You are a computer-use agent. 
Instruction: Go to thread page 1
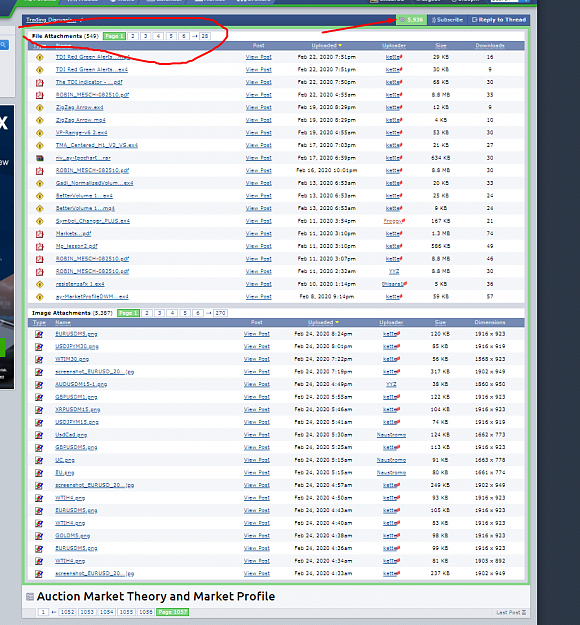43,612
